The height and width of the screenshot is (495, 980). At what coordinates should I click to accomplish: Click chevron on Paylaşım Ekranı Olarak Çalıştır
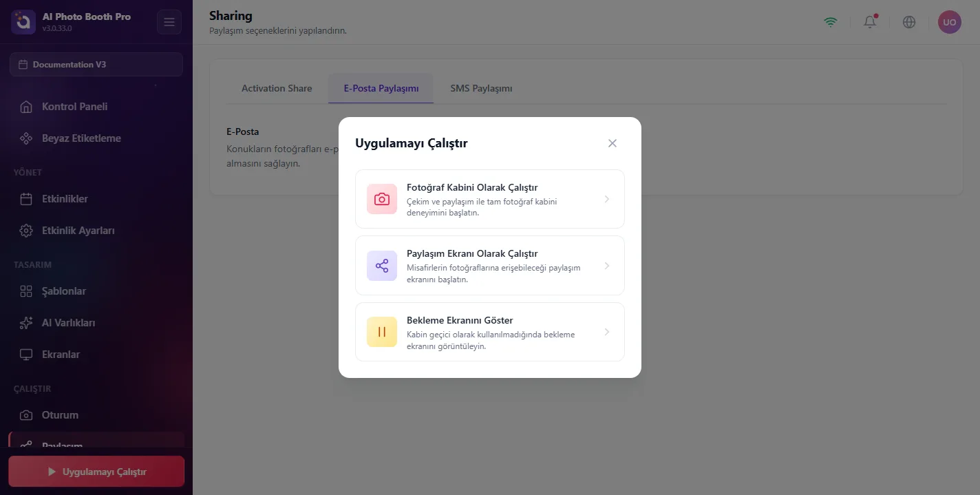click(x=607, y=266)
